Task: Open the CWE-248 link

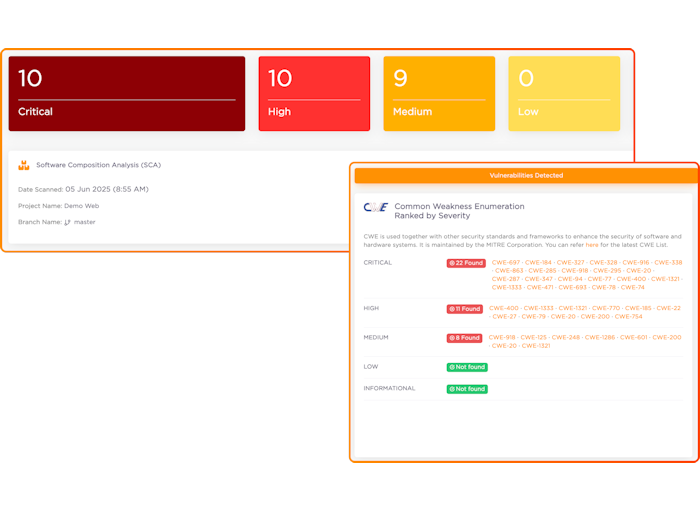Action: click(x=566, y=337)
